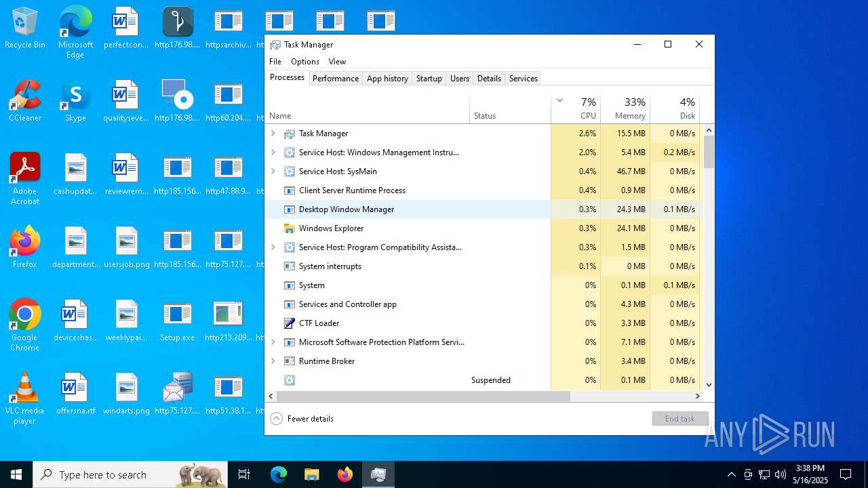Show hidden icons in system tray
The image size is (868, 488).
731,474
